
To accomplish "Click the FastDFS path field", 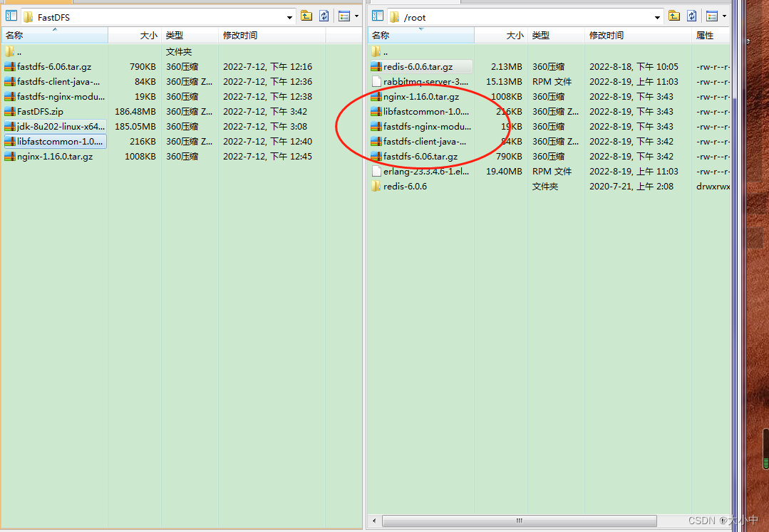I will pyautogui.click(x=158, y=17).
